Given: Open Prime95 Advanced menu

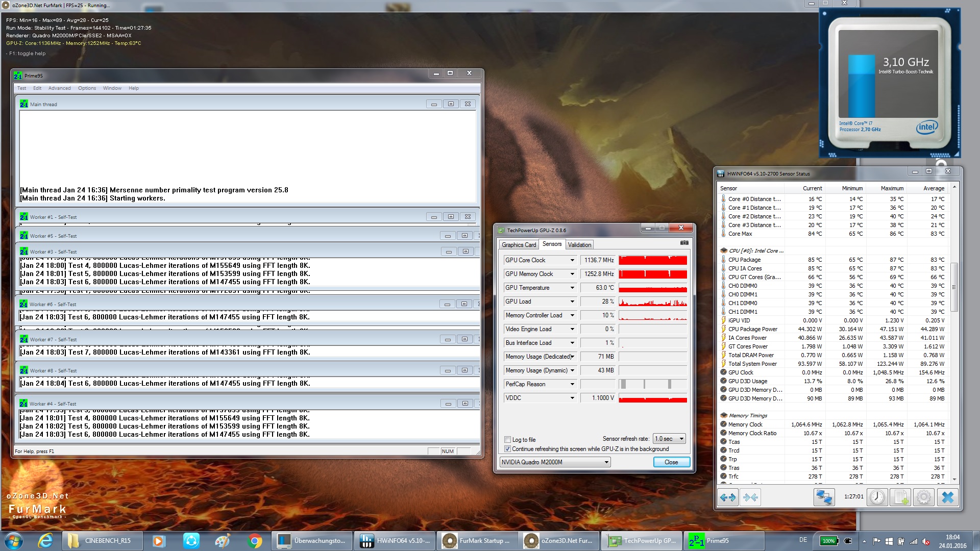Looking at the screenshot, I should (x=59, y=88).
